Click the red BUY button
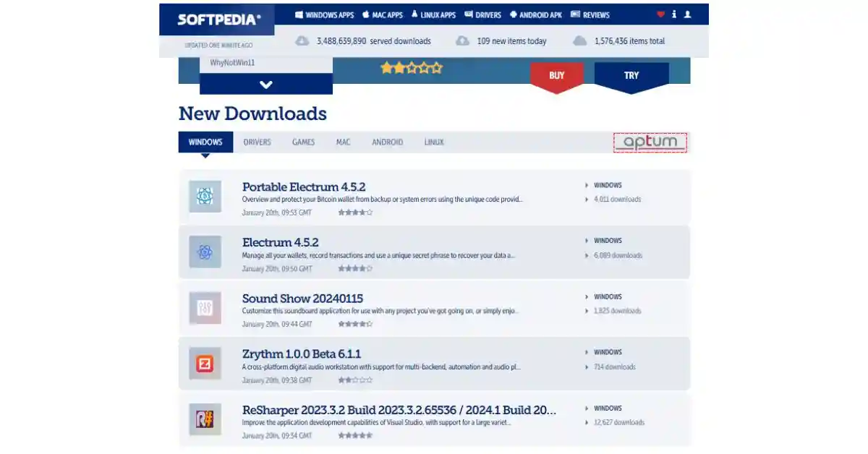Viewport: 868px width, 454px height. click(x=557, y=76)
